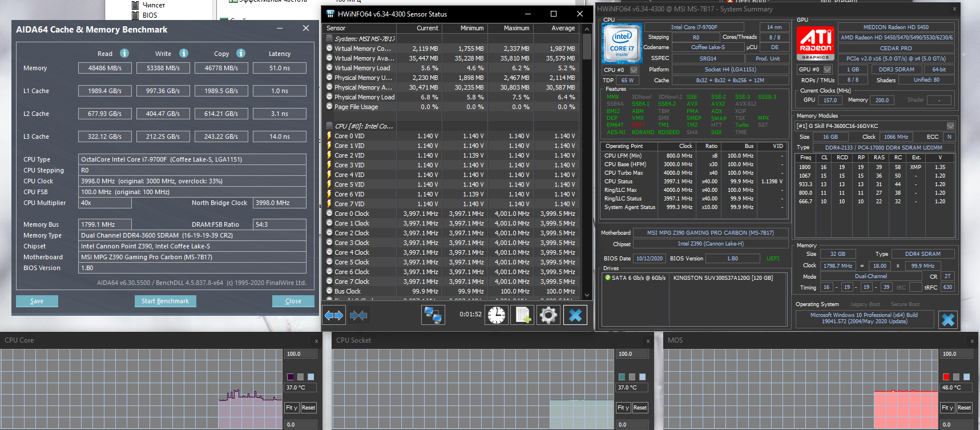
Task: Click Fit y in CPU Core graph
Action: 292,408
